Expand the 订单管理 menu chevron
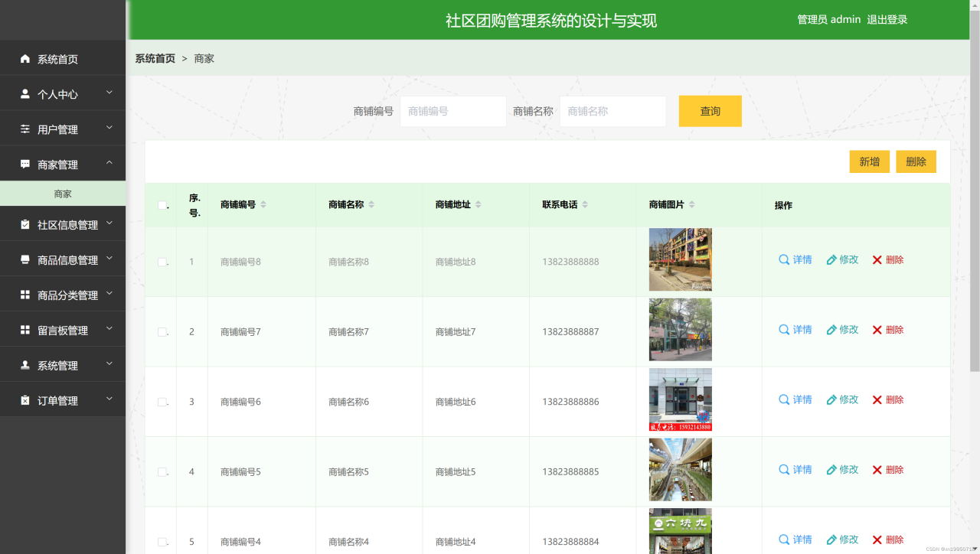The width and height of the screenshot is (980, 554). pyautogui.click(x=109, y=399)
